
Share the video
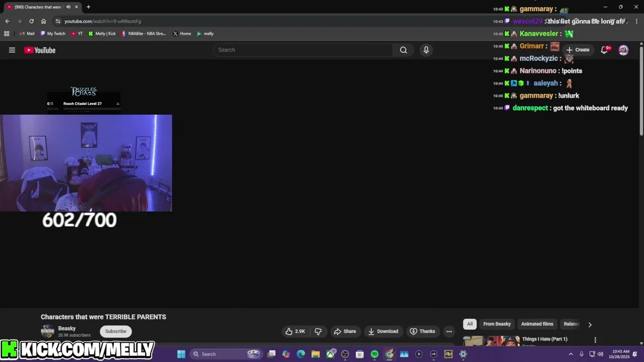coord(345,331)
